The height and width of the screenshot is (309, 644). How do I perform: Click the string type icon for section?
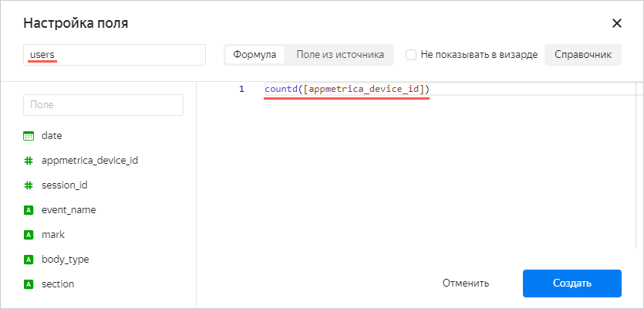pyautogui.click(x=29, y=284)
